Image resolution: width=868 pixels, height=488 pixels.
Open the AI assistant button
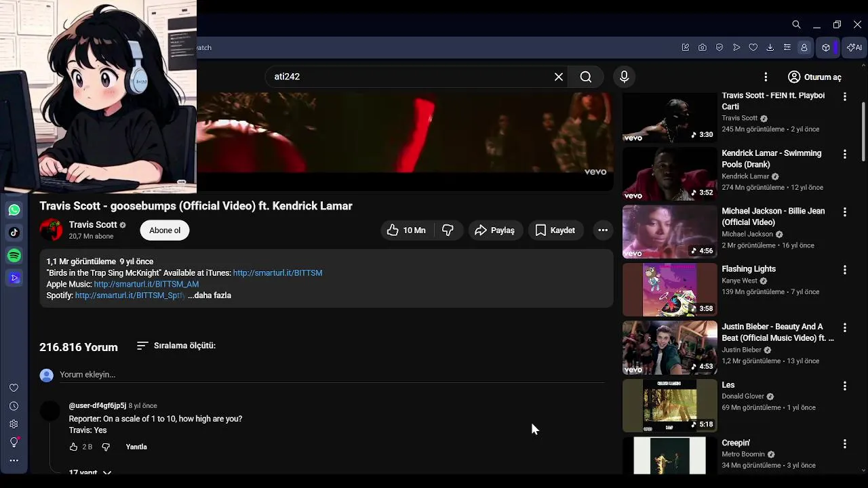(854, 47)
